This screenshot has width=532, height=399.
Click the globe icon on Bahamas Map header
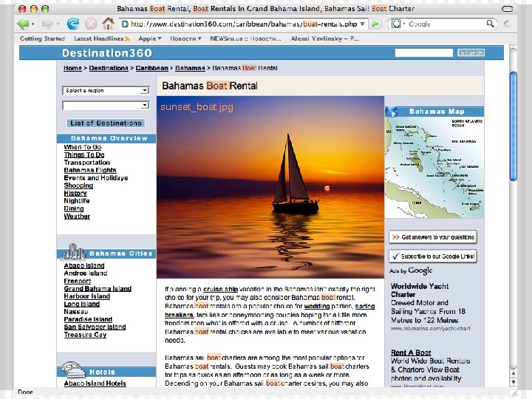click(x=391, y=111)
